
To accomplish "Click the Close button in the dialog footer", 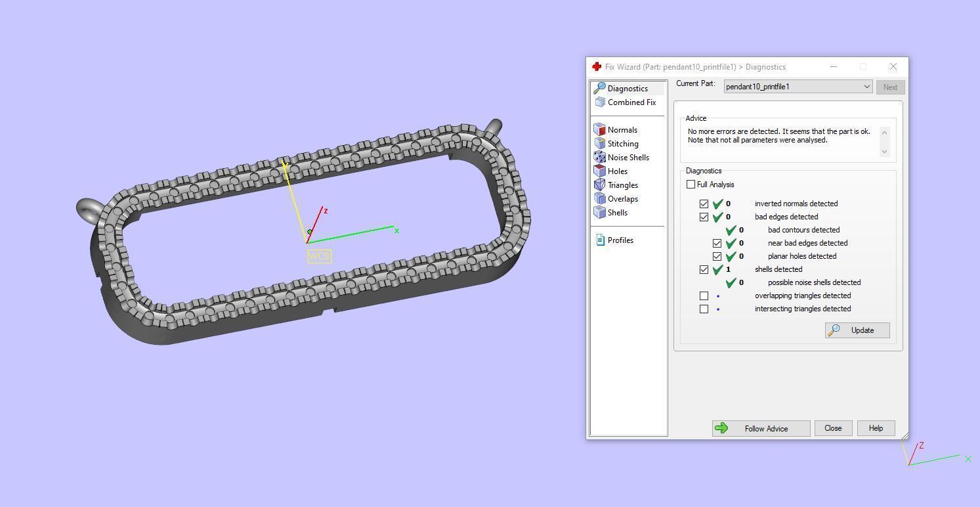I will click(833, 428).
